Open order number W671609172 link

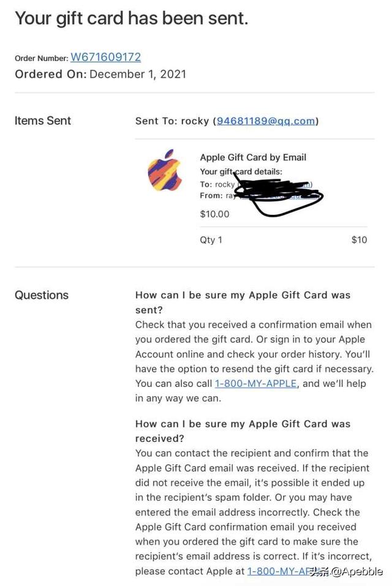pyautogui.click(x=106, y=57)
